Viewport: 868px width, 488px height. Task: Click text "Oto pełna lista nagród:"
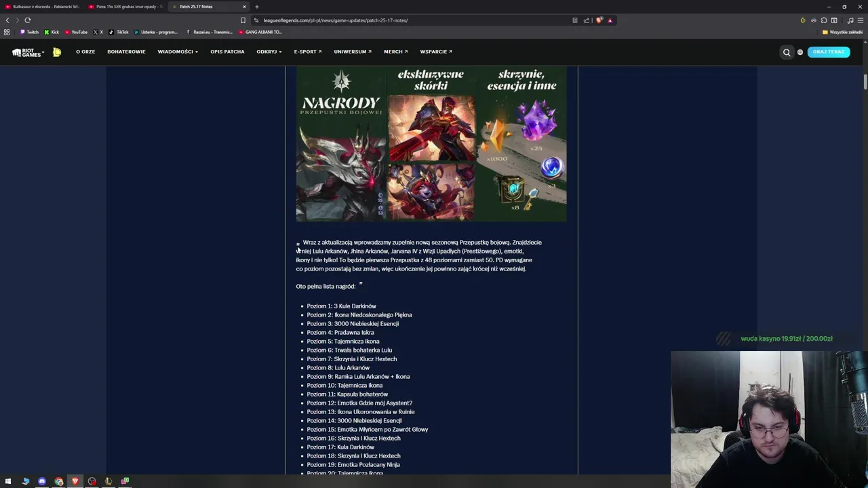click(325, 287)
